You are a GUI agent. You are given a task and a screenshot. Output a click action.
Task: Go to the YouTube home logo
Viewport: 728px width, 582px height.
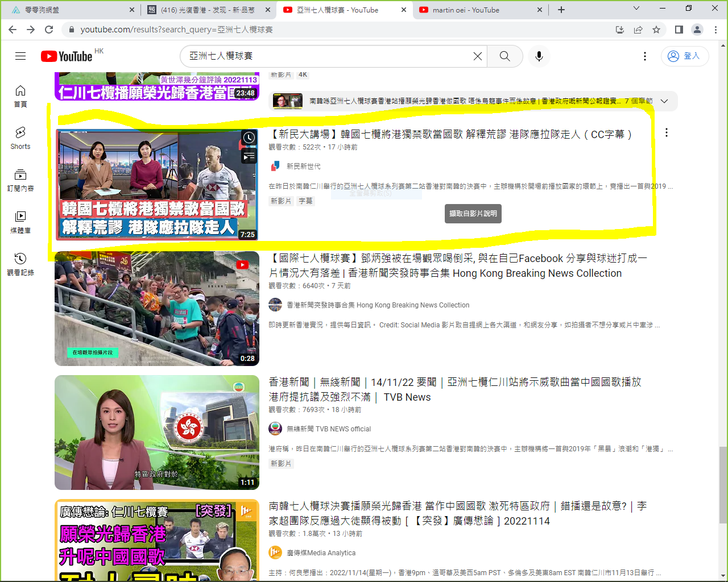67,56
